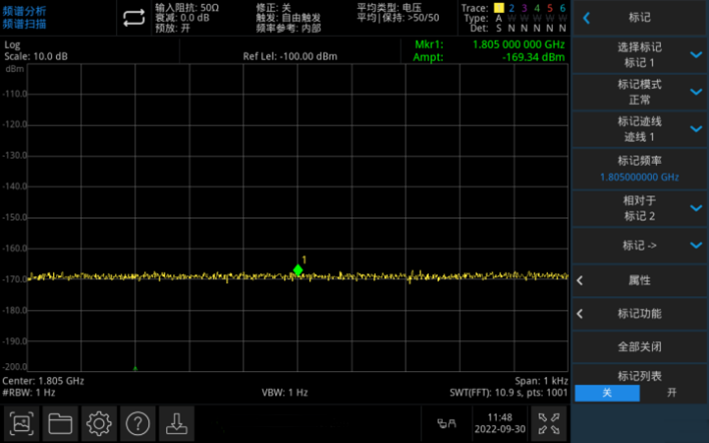709x443 pixels.
Task: Click the 频率参考: 内部 setting
Action: point(288,28)
